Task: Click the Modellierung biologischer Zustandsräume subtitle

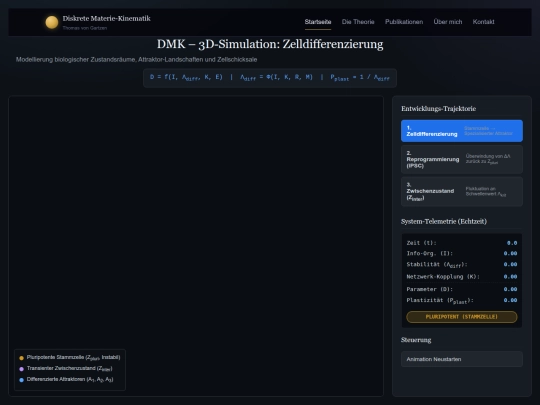Action: click(136, 60)
